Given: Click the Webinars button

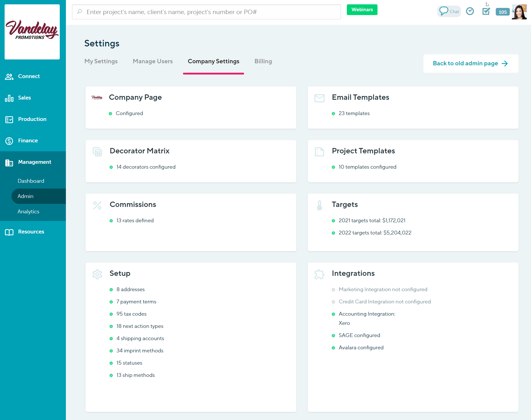Looking at the screenshot, I should [362, 10].
